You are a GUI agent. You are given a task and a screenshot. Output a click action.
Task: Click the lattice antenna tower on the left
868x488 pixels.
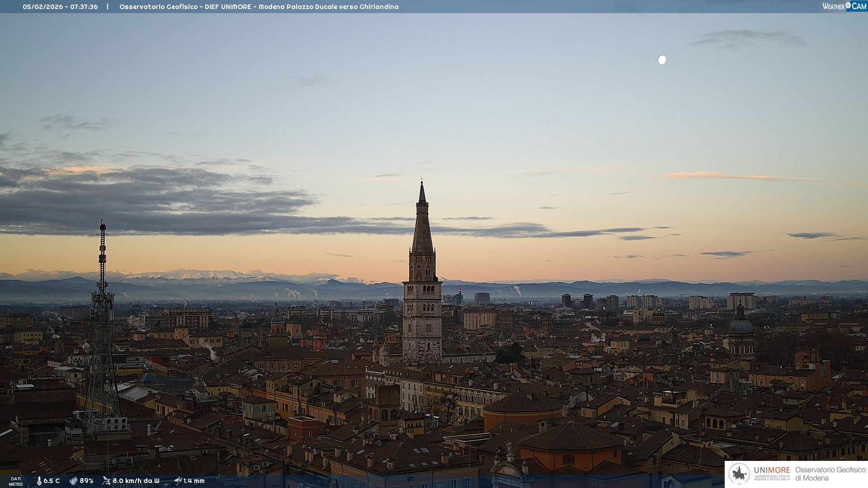point(102,316)
